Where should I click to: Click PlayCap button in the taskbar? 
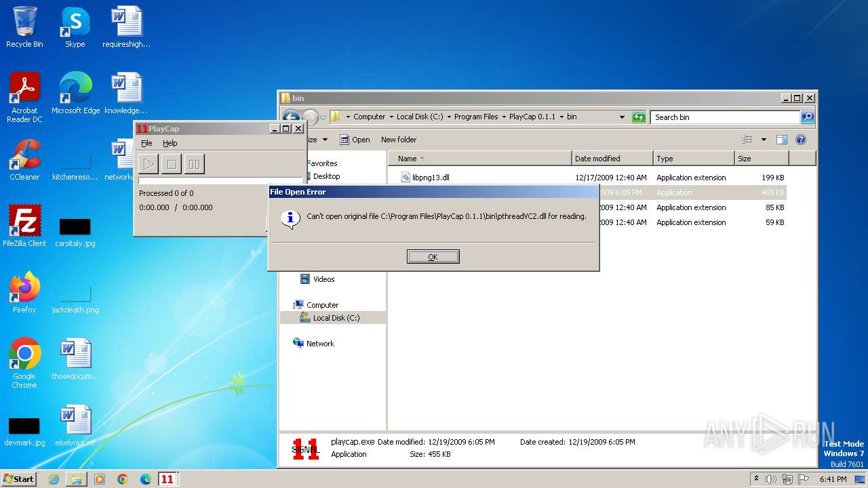click(167, 479)
